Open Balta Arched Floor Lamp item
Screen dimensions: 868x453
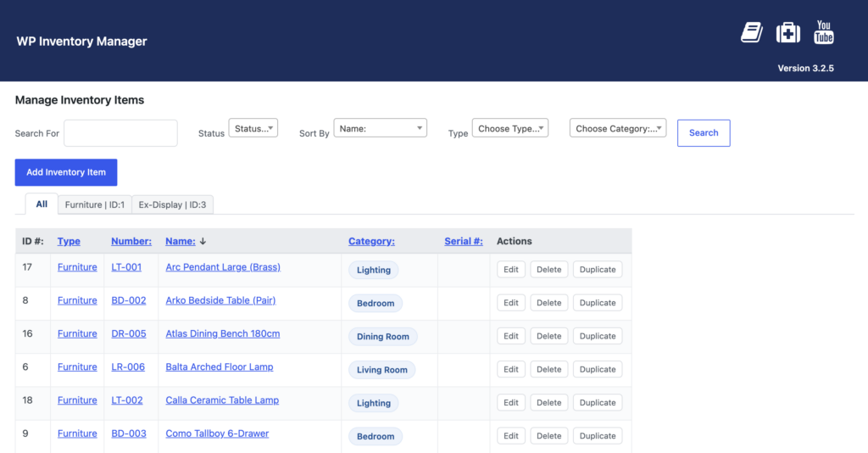[220, 366]
